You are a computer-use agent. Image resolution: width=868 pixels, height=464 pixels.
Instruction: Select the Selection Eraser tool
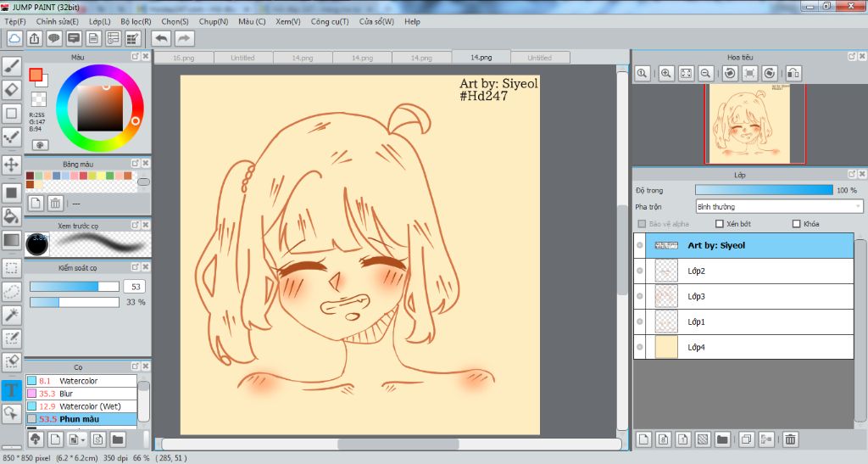tap(12, 362)
